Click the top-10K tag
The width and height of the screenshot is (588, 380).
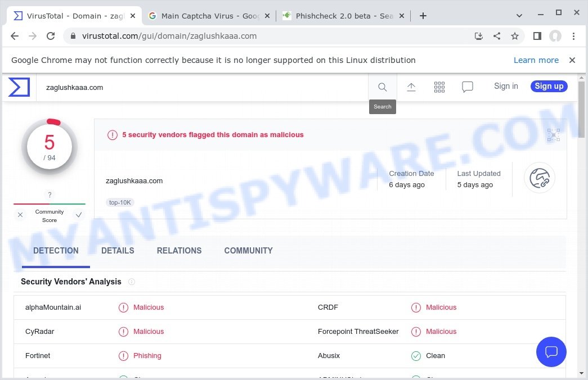coord(120,202)
